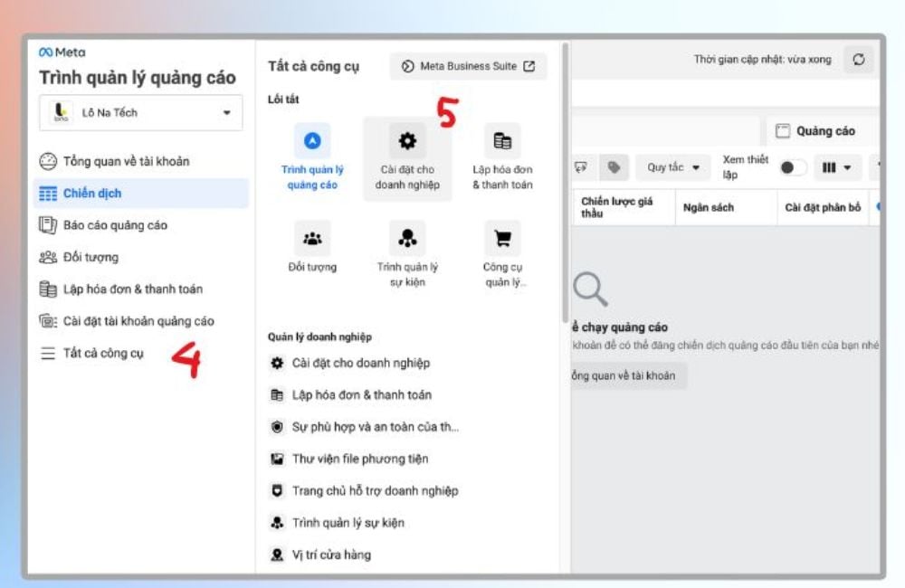Open the Quy tắc dropdown
This screenshot has width=905, height=588.
pyautogui.click(x=673, y=167)
